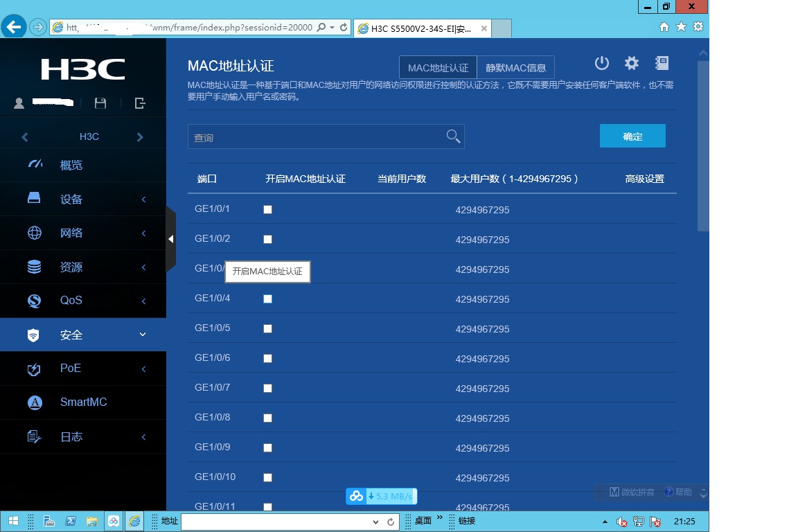Image resolution: width=798 pixels, height=532 pixels.
Task: Refresh the page using address bar icon
Action: coord(344,27)
